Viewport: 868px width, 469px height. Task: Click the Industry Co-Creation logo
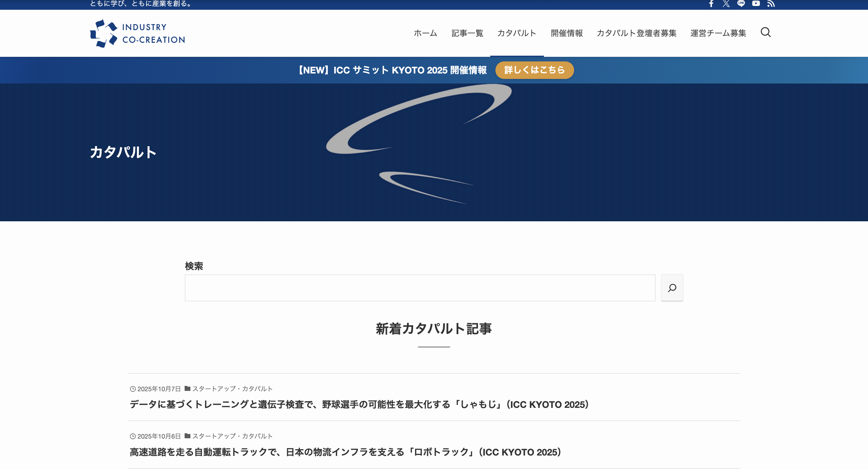pyautogui.click(x=137, y=33)
